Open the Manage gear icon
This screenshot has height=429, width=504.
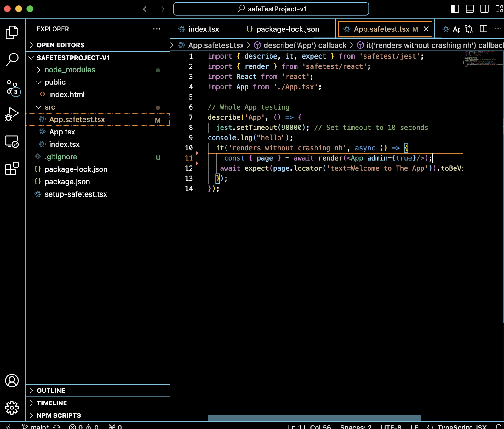[x=12, y=408]
